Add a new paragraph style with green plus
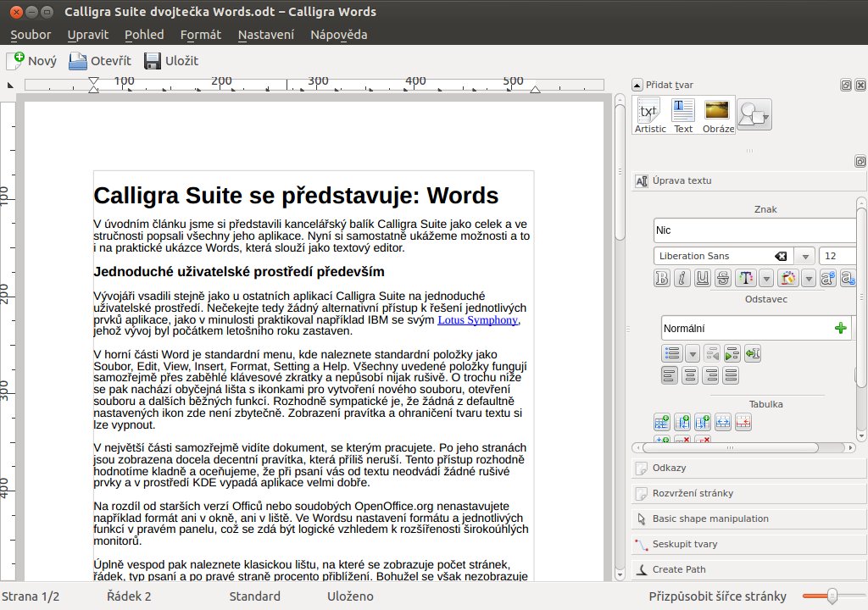This screenshot has height=610, width=868. pyautogui.click(x=840, y=328)
